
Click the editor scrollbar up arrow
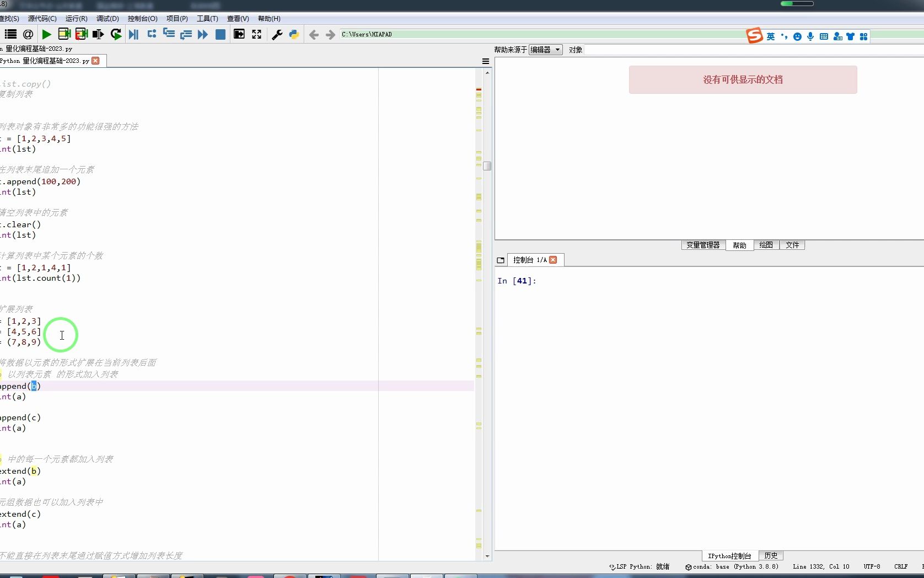point(487,73)
